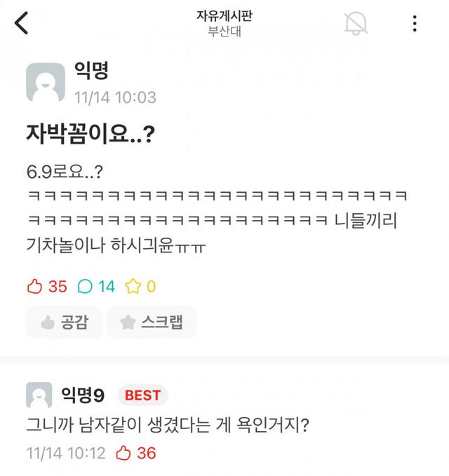Tap the comment bubble icon showing 14
The height and width of the screenshot is (476, 449).
[85, 287]
